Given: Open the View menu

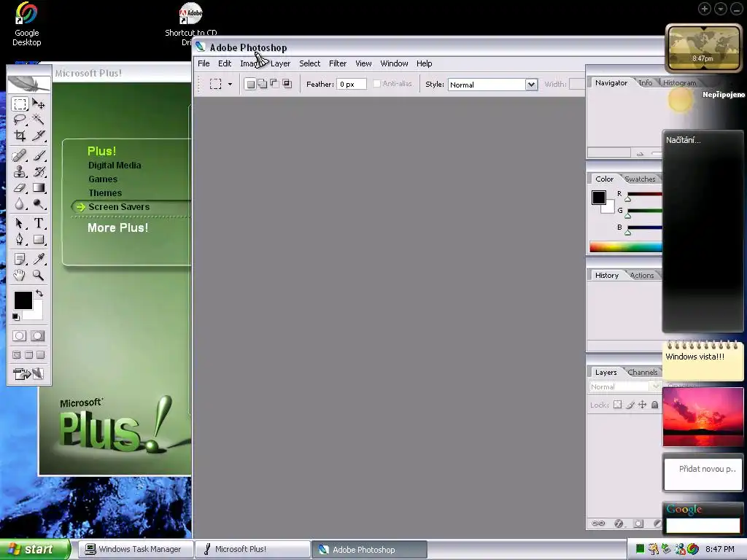Looking at the screenshot, I should 363,63.
